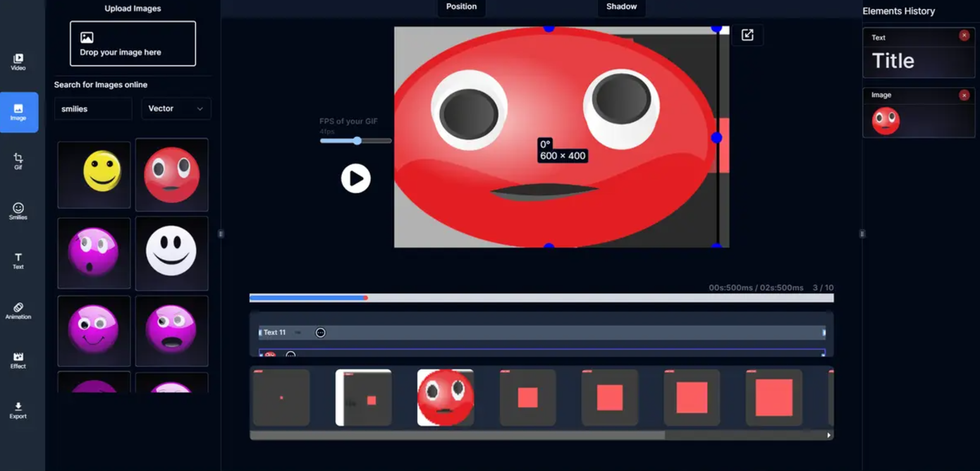Click the expand canvas icon above the preview

747,35
